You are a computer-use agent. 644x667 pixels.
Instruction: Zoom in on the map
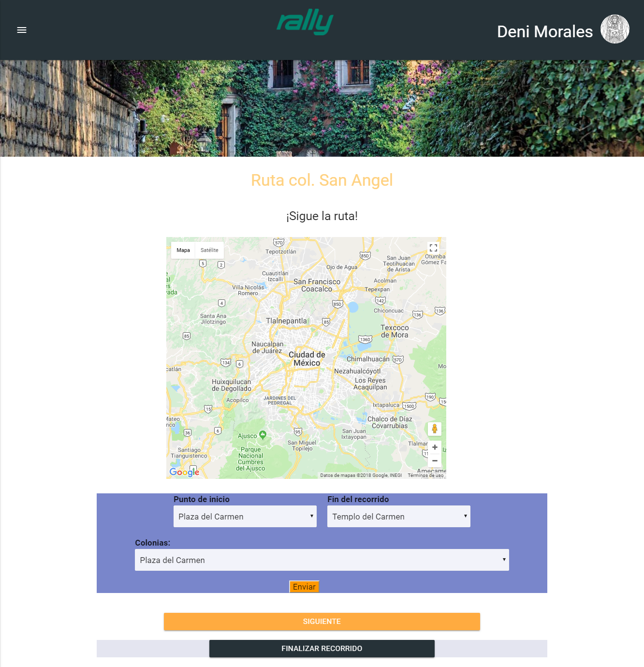click(435, 447)
